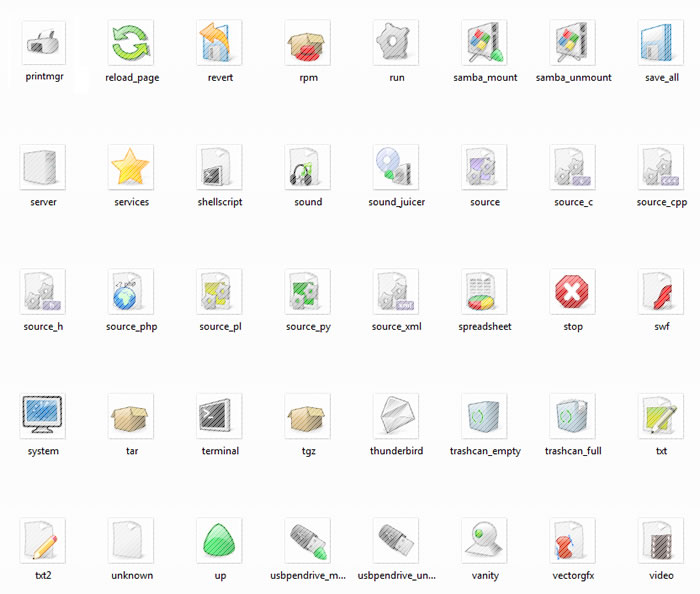
Task: Select the source_cpp icon
Action: (661, 167)
